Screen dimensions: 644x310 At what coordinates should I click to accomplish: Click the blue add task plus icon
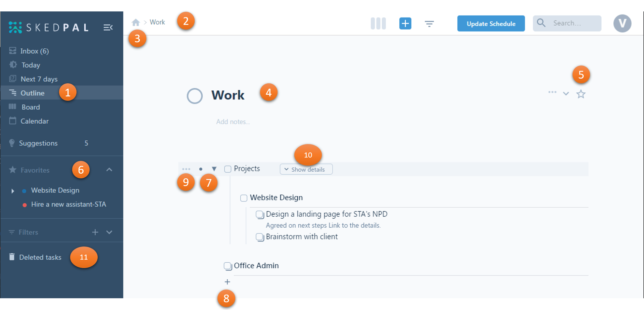click(405, 24)
